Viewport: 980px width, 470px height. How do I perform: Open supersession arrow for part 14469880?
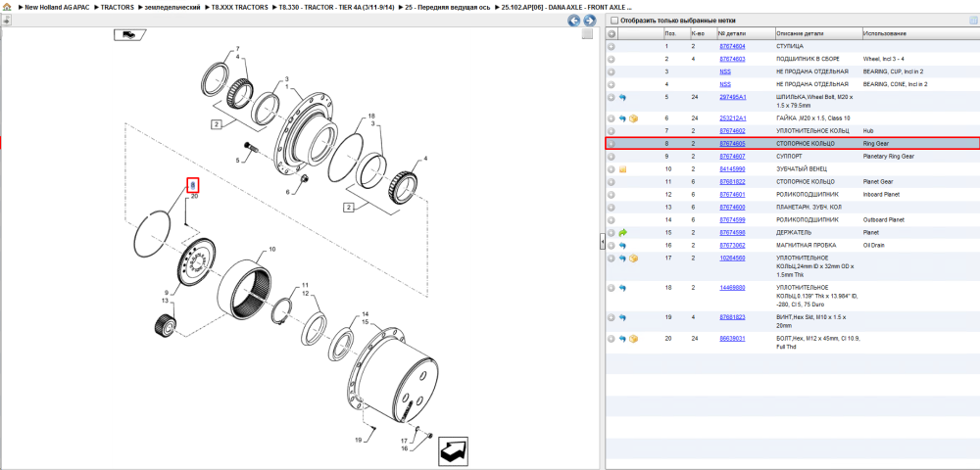[x=622, y=288]
